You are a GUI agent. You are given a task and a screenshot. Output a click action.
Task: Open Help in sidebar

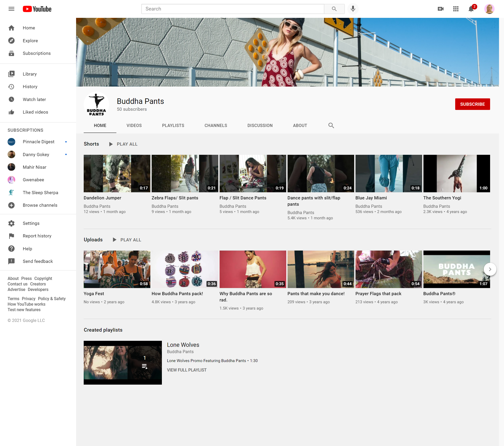(x=38, y=249)
